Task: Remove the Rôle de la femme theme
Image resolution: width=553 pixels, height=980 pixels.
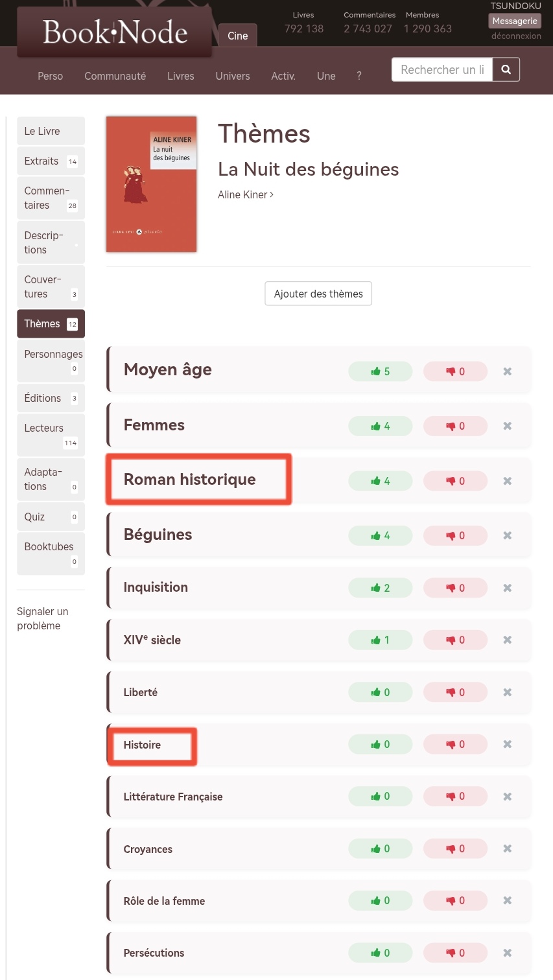Action: (x=508, y=900)
